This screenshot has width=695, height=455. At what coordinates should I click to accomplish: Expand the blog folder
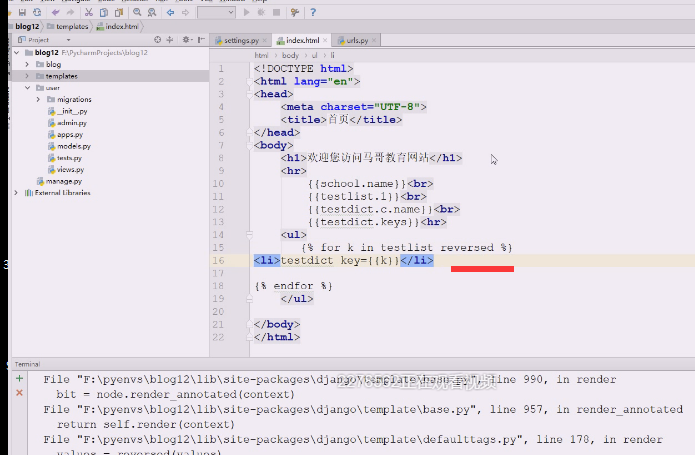click(27, 64)
